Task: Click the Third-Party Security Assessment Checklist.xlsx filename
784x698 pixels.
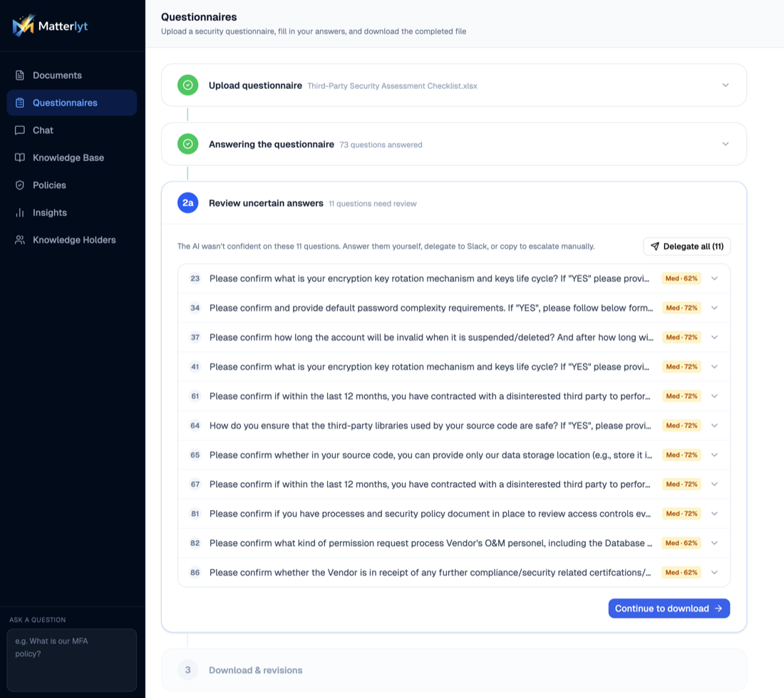Action: click(x=392, y=86)
